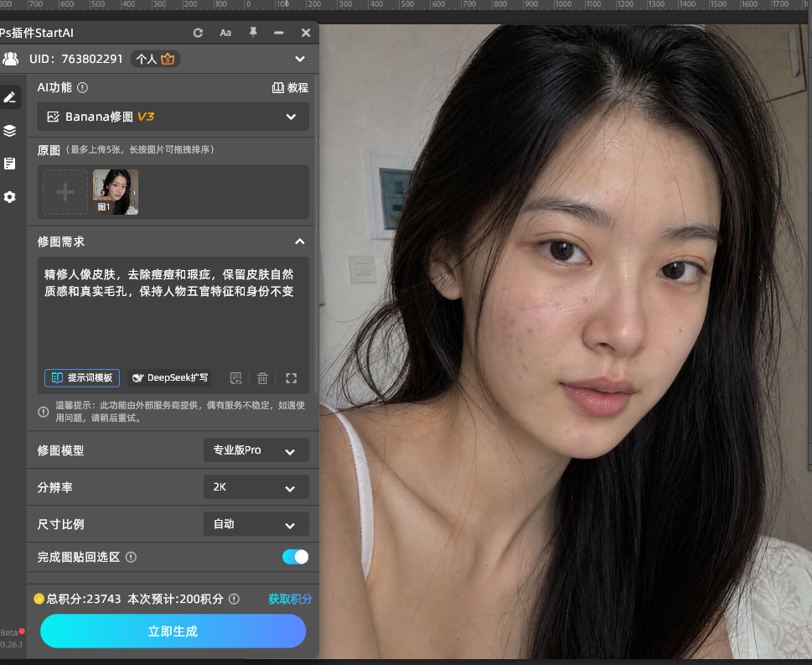
Task: Click info icon next to 本次预计 points
Action: coord(234,600)
